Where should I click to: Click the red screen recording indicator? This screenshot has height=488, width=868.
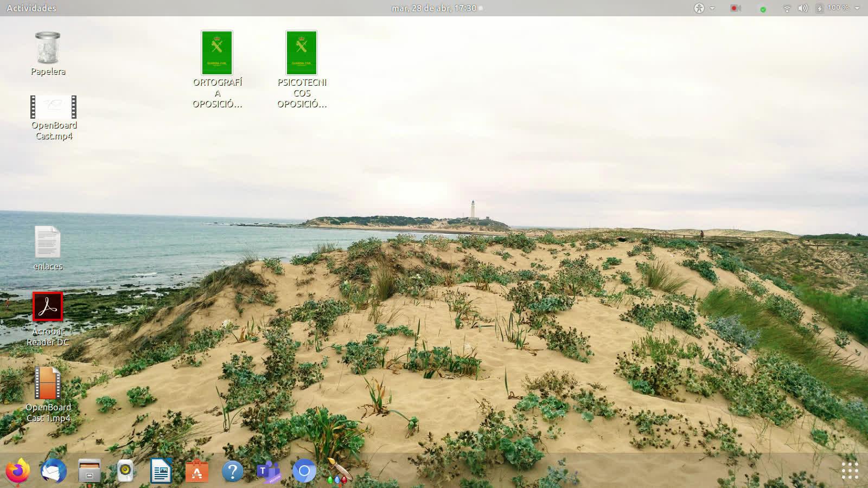[x=735, y=8]
